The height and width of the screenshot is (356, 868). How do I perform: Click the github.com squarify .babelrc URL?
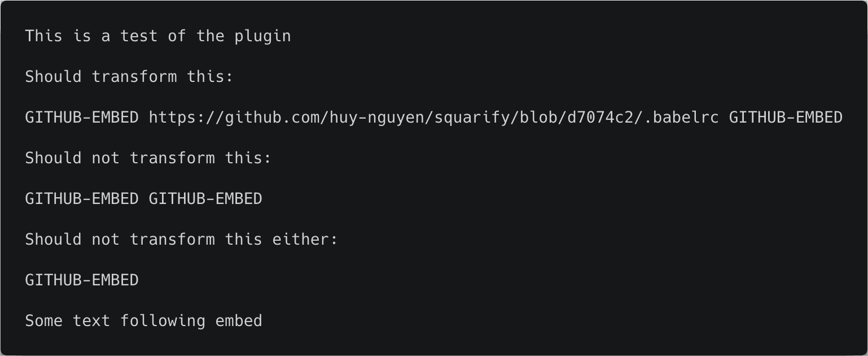coord(434,118)
